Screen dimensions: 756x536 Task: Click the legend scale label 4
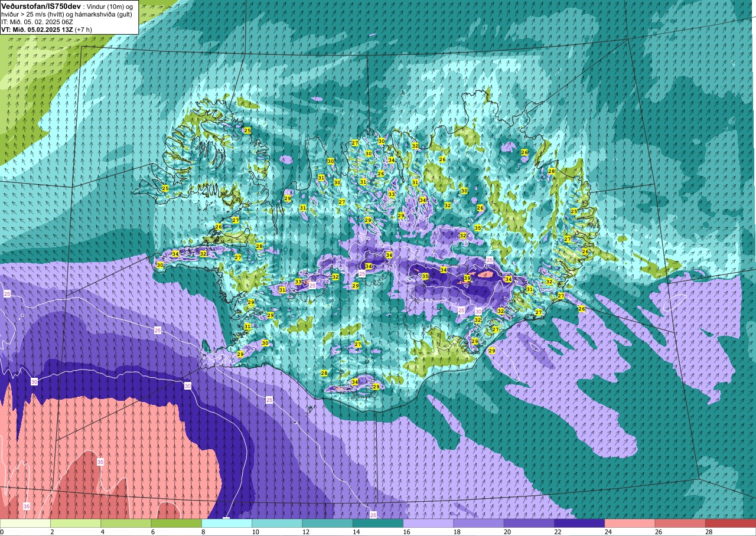coord(102,532)
